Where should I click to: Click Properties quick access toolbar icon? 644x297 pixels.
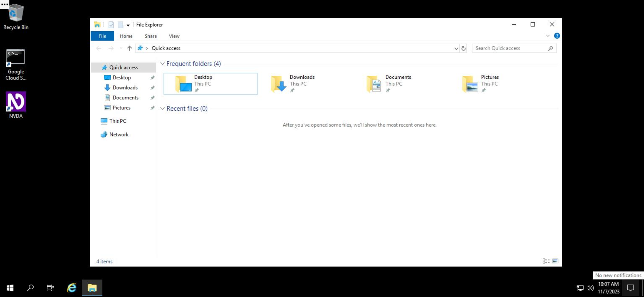111,24
